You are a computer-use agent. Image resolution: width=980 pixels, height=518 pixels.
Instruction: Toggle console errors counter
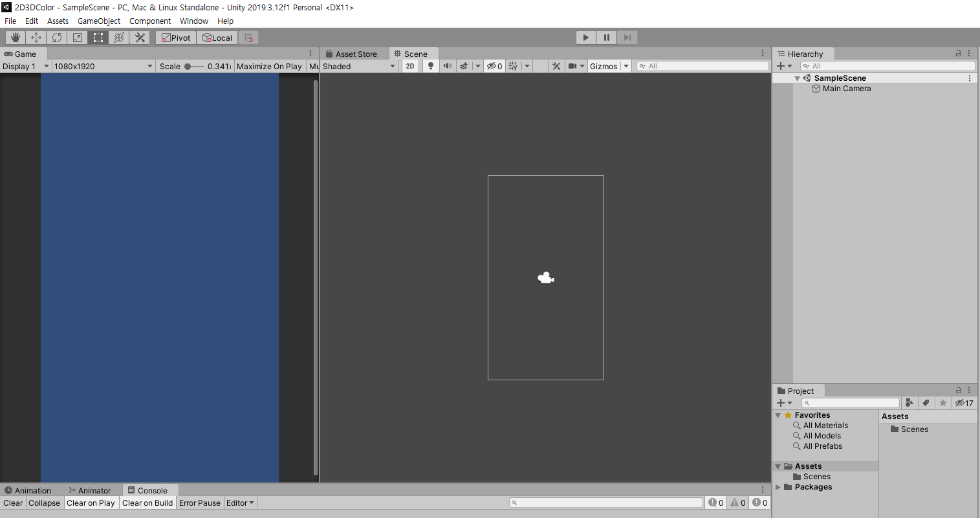pyautogui.click(x=760, y=502)
